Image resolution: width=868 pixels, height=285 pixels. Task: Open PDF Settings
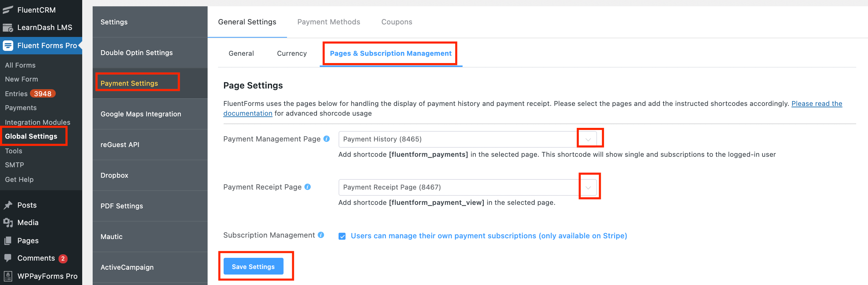tap(150, 206)
